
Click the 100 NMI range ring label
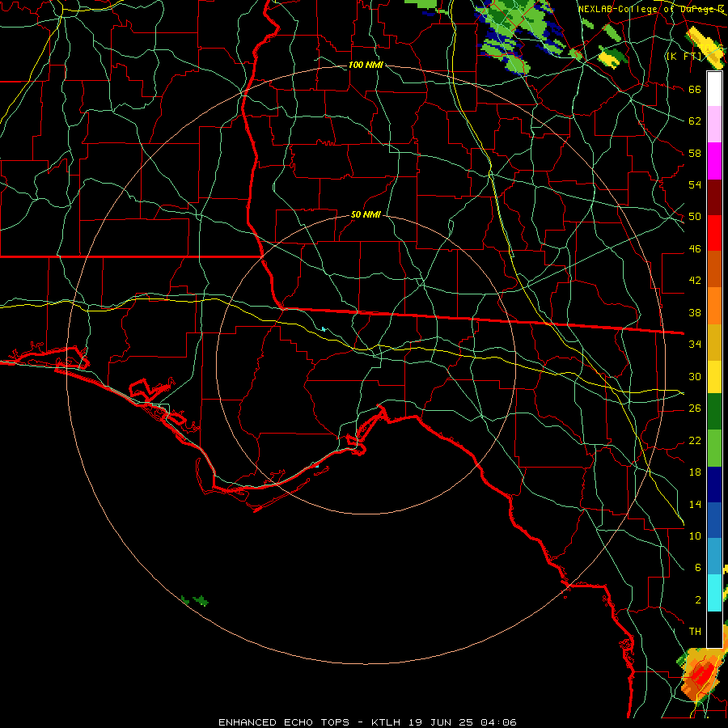366,65
